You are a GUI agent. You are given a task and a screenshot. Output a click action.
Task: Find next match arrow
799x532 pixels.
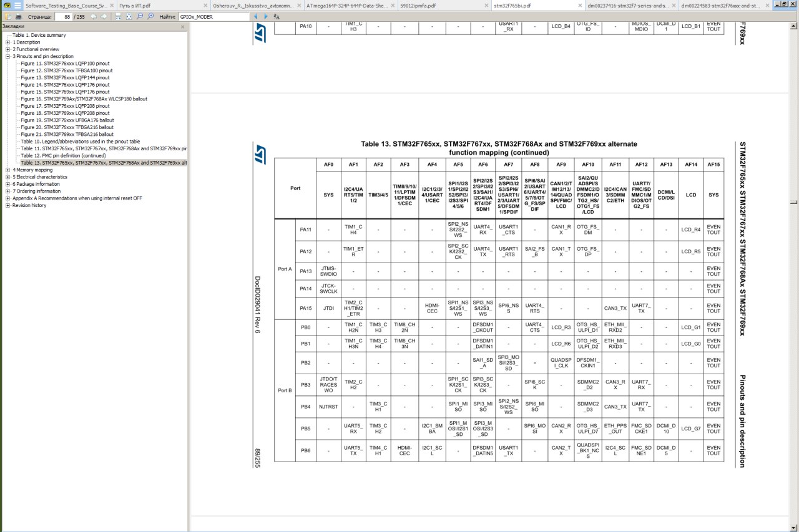click(265, 16)
